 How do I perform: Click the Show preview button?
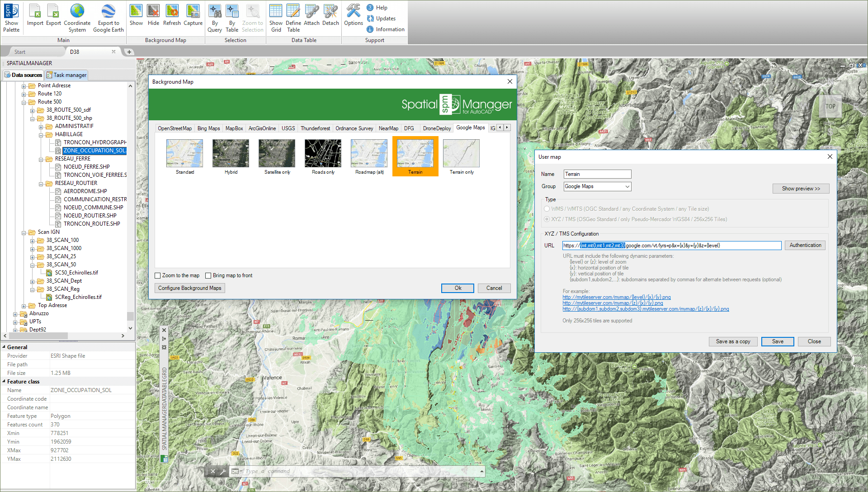pyautogui.click(x=801, y=189)
